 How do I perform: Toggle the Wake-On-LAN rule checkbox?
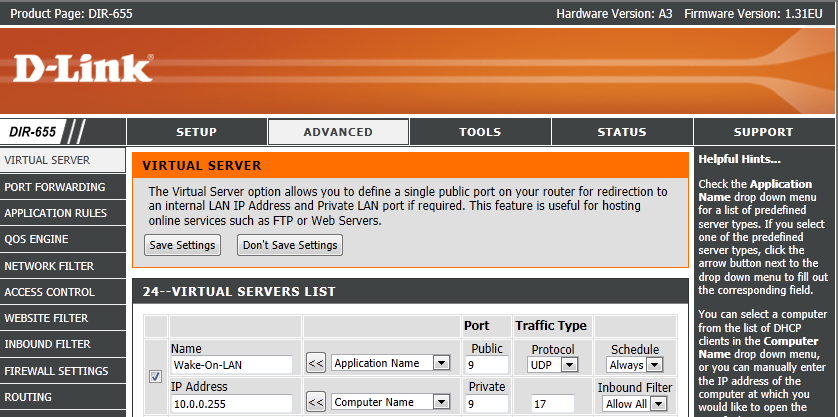pyautogui.click(x=155, y=377)
